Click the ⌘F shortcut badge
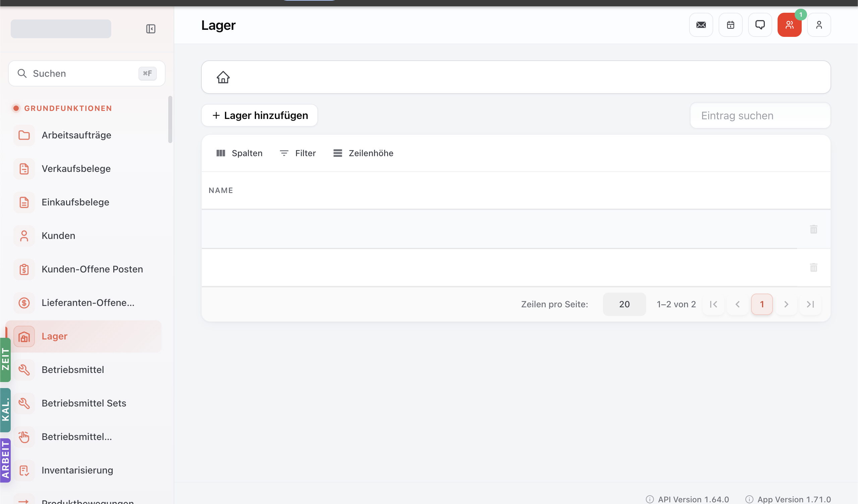 click(x=147, y=73)
